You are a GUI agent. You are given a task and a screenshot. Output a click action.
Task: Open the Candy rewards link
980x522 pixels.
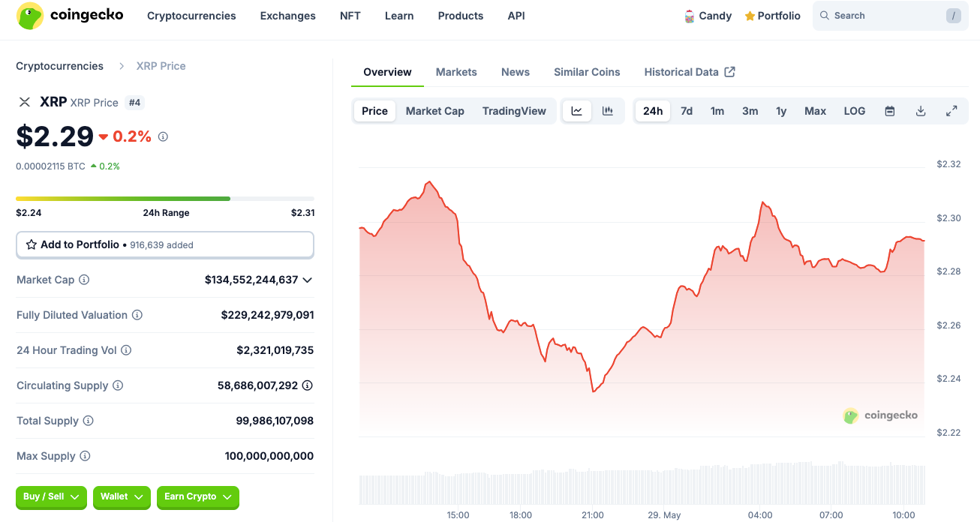tap(708, 16)
